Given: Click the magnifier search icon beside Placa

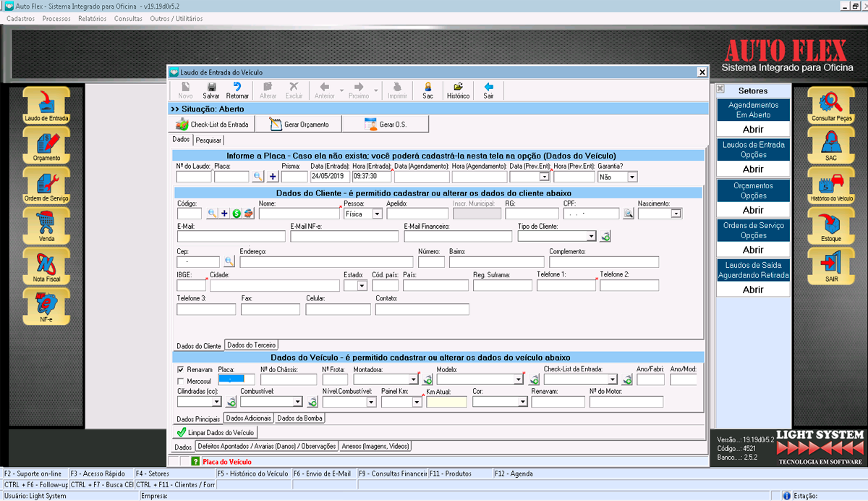Looking at the screenshot, I should [258, 176].
